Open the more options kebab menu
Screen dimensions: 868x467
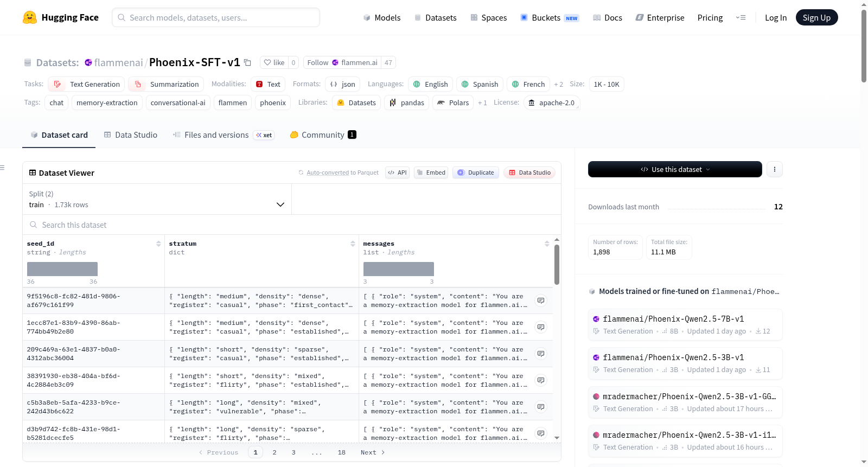[775, 169]
